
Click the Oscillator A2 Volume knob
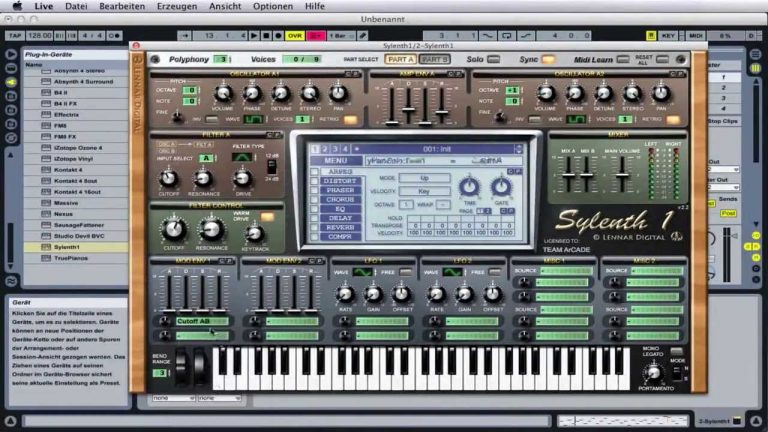click(x=546, y=93)
